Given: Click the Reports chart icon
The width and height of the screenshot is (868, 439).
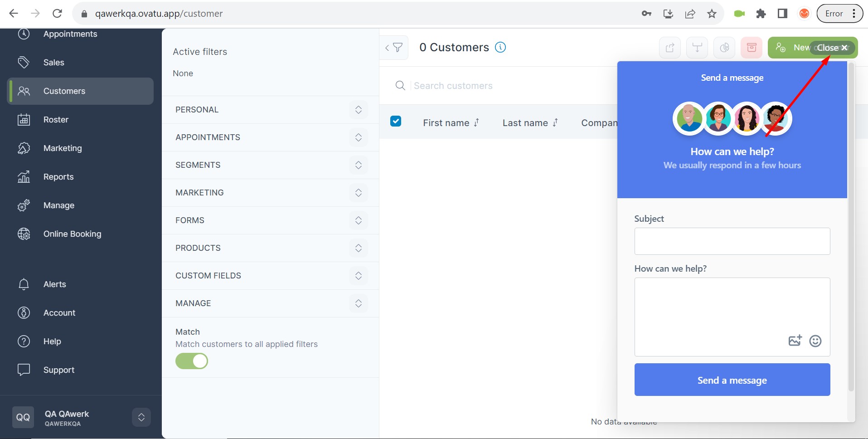Looking at the screenshot, I should (x=24, y=177).
